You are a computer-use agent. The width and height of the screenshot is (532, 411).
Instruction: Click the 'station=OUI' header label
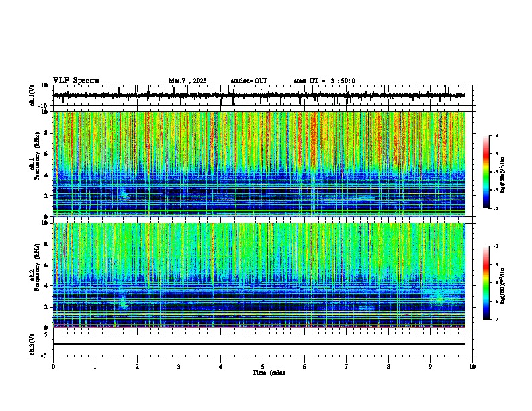(x=249, y=81)
